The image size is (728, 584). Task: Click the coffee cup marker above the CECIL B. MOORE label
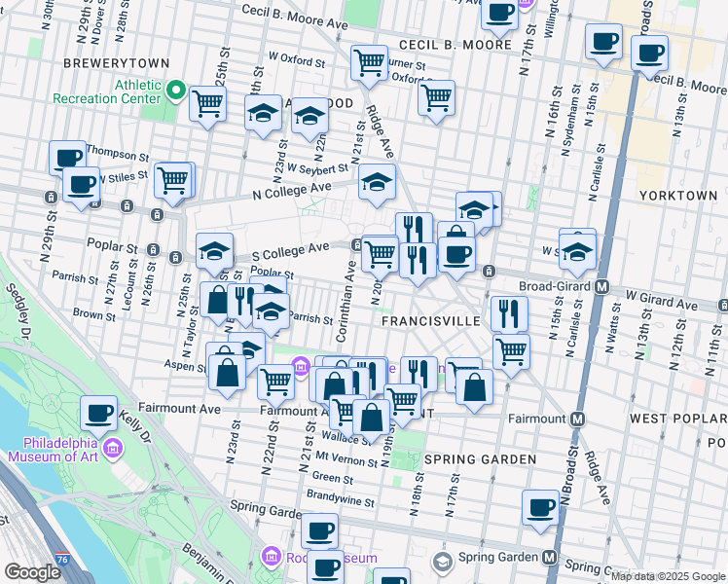point(499,17)
